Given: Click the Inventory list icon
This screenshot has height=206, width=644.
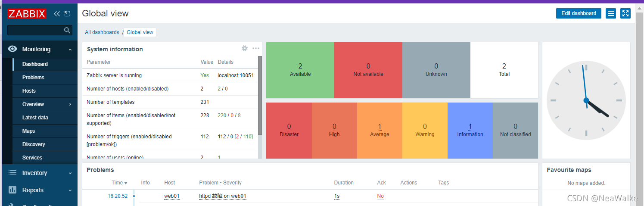Looking at the screenshot, I should coord(12,173).
